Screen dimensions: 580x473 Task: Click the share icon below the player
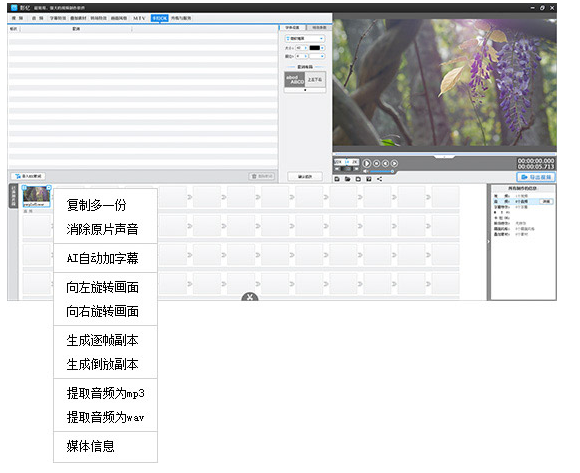(x=380, y=179)
